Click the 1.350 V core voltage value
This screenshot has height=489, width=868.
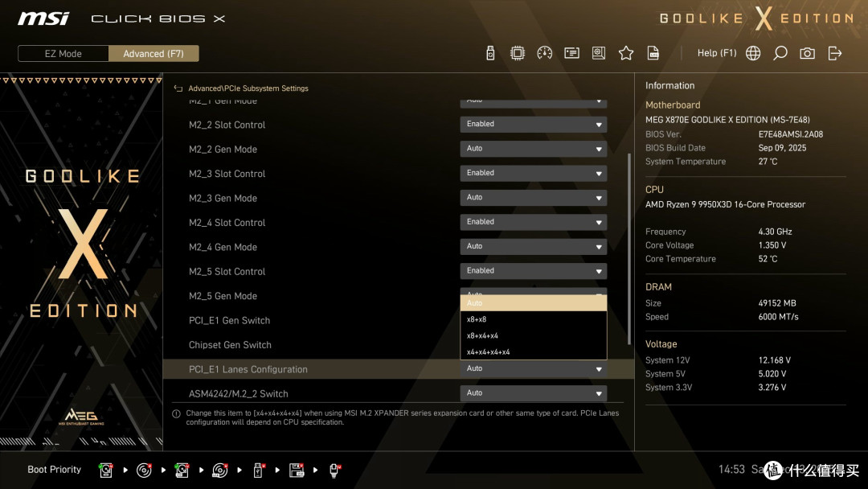point(772,244)
